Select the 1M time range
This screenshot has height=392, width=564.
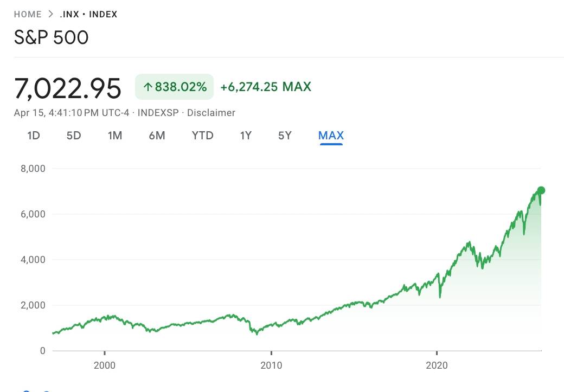(115, 136)
